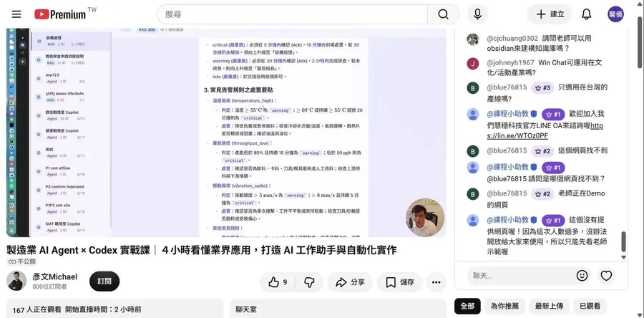Screen dimensions: 644x318
Task: Share the video via 分享 button
Action: [x=350, y=282]
